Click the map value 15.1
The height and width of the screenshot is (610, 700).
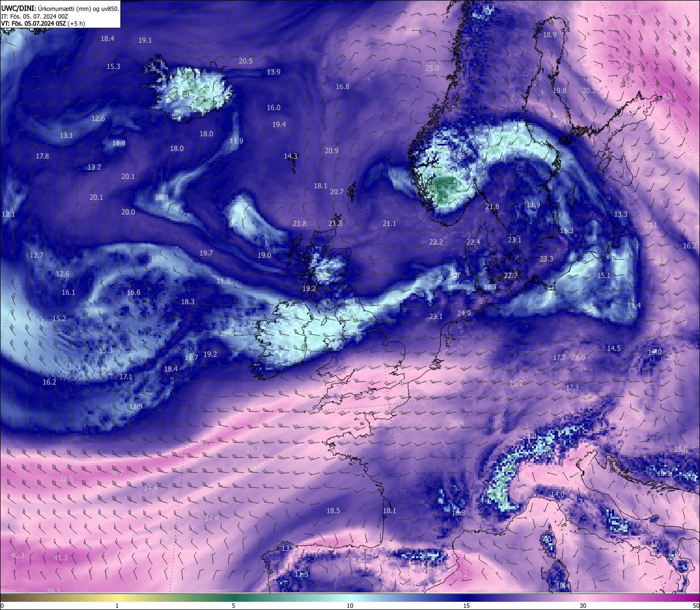pos(604,275)
